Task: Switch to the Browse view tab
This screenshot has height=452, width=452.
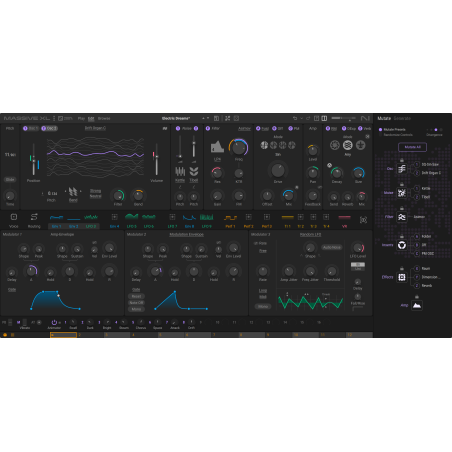Action: pyautogui.click(x=104, y=118)
